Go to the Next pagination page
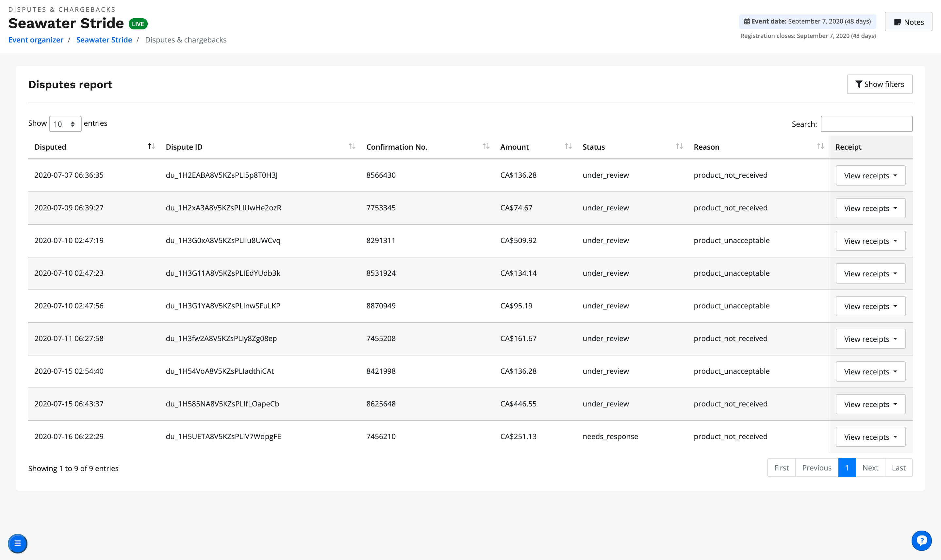This screenshot has width=941, height=560. point(870,468)
